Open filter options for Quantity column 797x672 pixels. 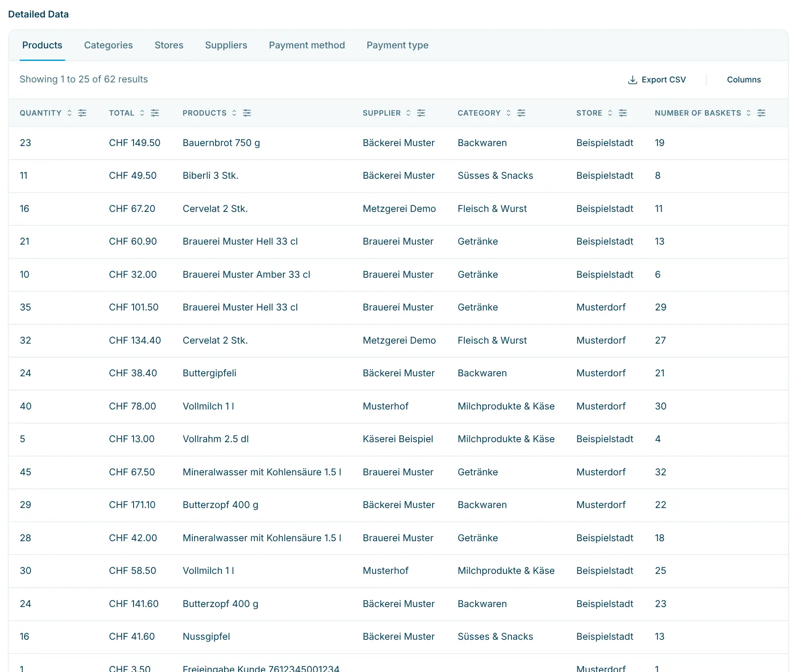(x=82, y=113)
